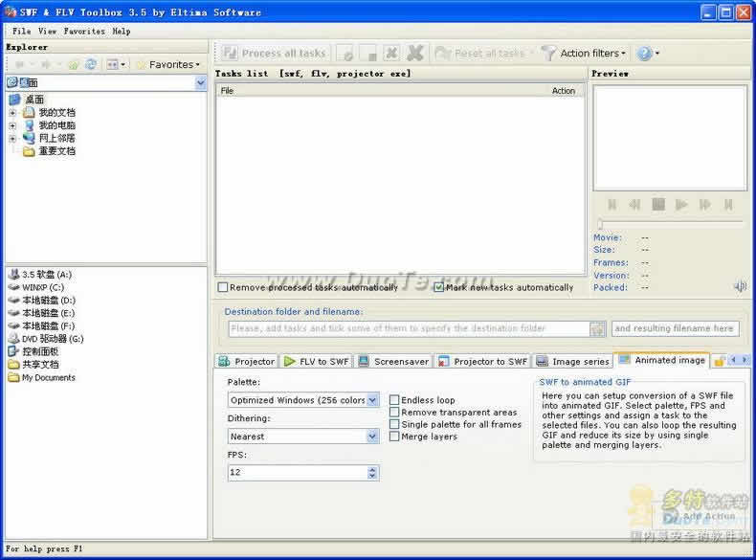
Task: Open the Dithering dropdown
Action: click(x=372, y=437)
